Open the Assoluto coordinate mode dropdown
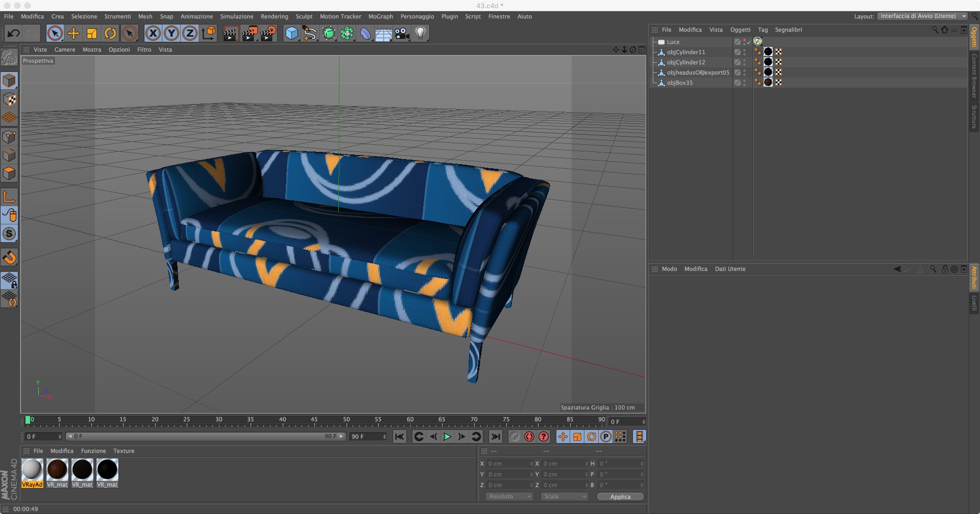 click(x=509, y=497)
